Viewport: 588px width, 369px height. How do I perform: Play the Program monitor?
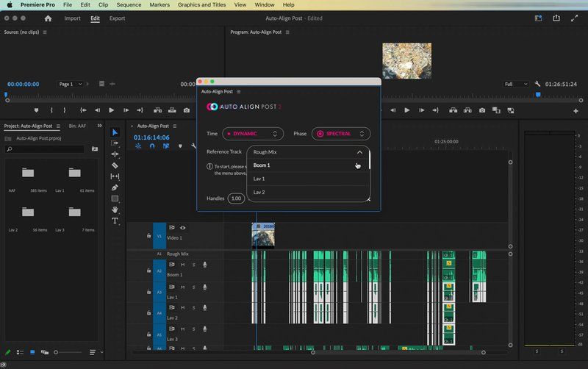click(x=407, y=110)
